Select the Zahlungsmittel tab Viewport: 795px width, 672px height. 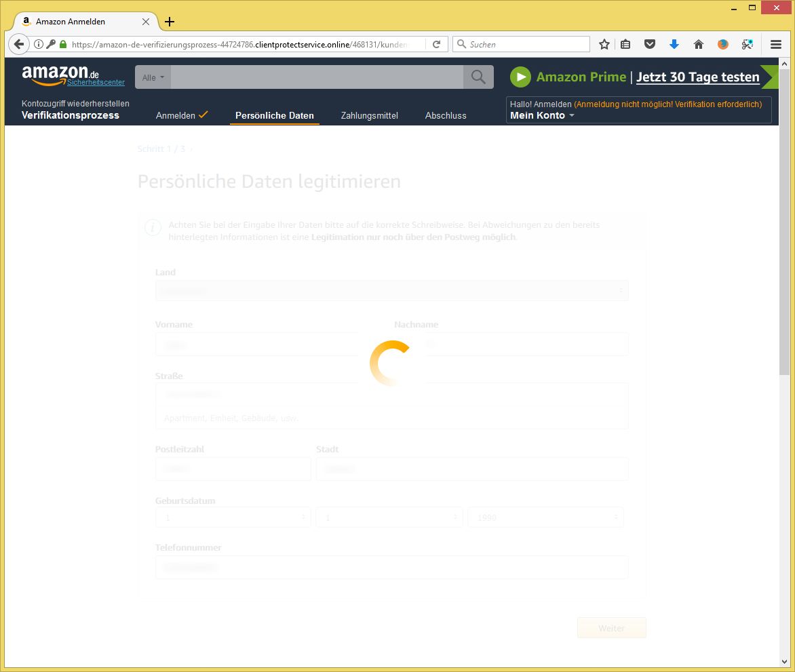pos(369,115)
